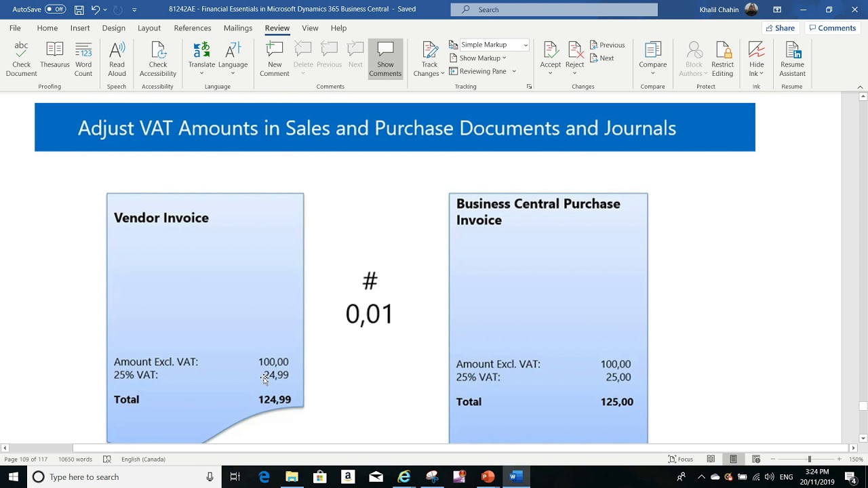Start Read Aloud speech
Viewport: 868px width, 488px height.
[x=117, y=59]
